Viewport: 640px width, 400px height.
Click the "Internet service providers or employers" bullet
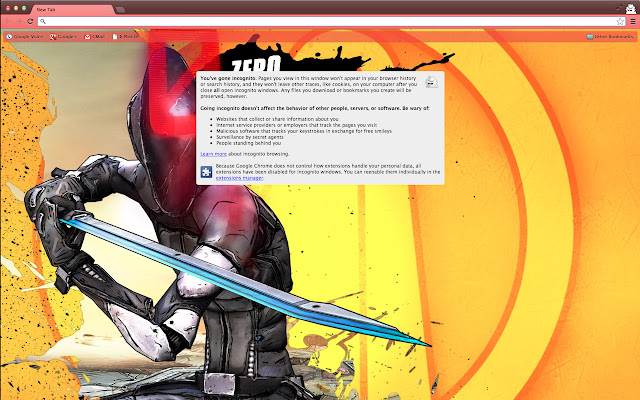297,125
